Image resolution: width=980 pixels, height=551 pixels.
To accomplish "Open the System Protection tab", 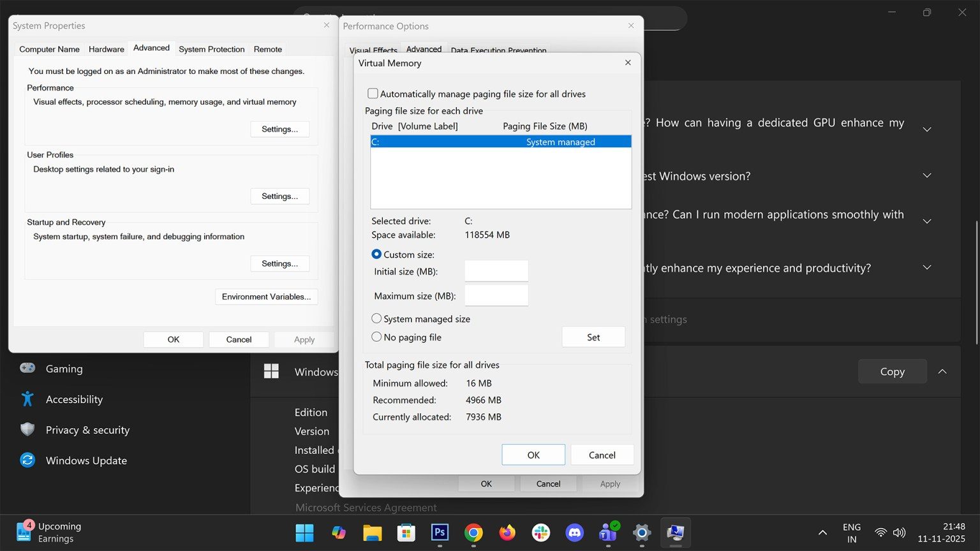I will pos(211,49).
